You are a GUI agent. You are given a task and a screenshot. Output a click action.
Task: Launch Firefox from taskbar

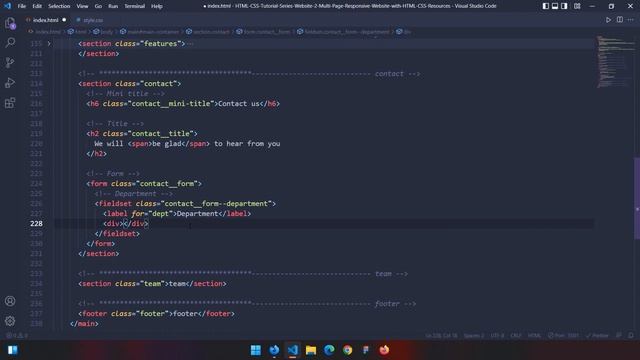pyautogui.click(x=384, y=350)
